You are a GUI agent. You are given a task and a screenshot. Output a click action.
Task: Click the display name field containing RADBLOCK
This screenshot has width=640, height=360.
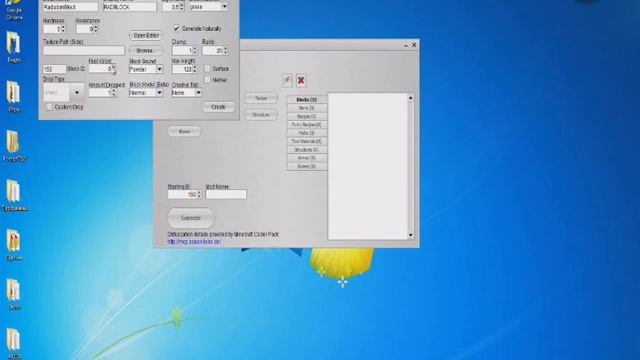(130, 7)
